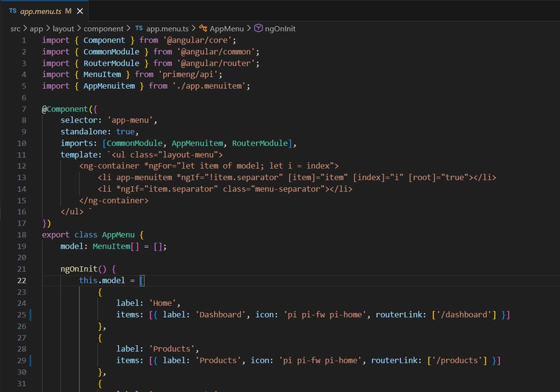Click the AppMenu breadcrumb label

(227, 29)
